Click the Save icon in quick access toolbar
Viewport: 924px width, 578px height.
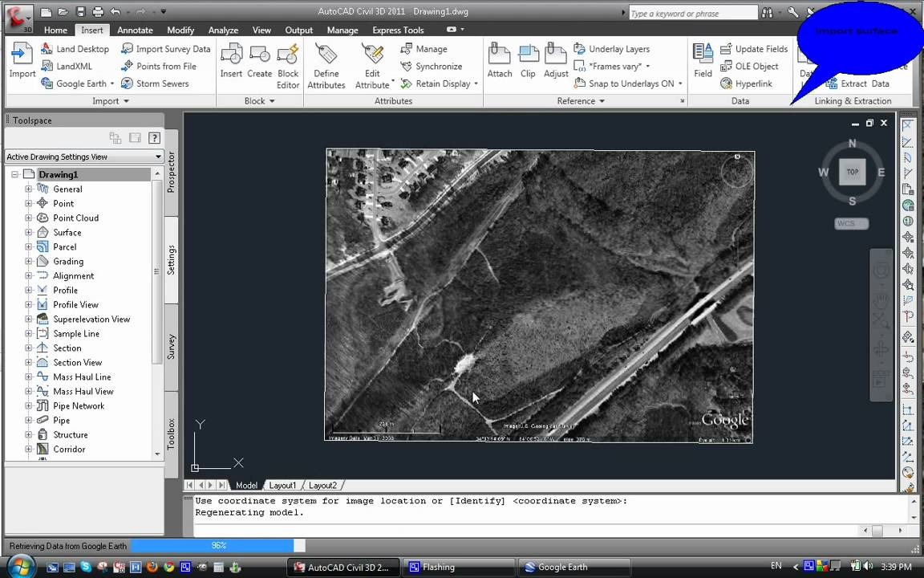(x=81, y=11)
